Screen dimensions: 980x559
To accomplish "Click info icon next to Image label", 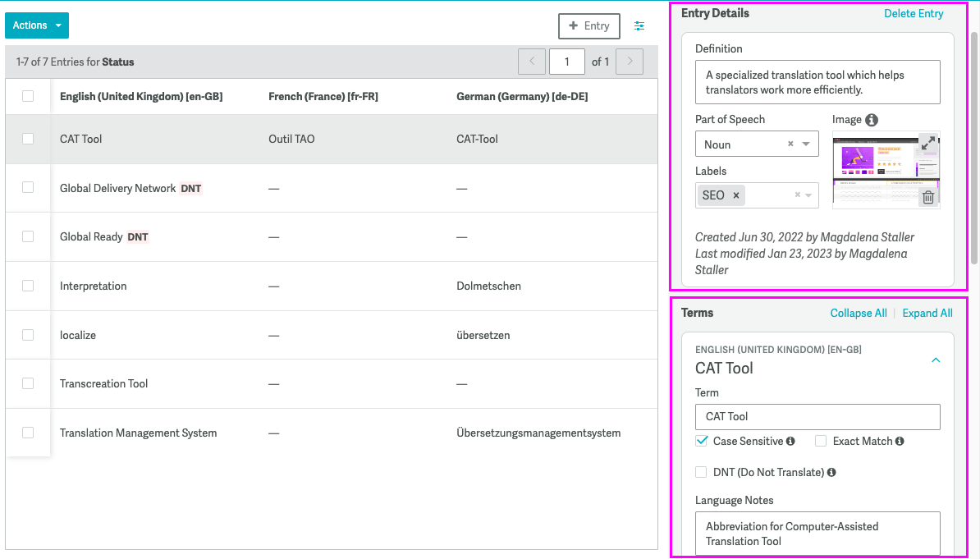I will 872,120.
